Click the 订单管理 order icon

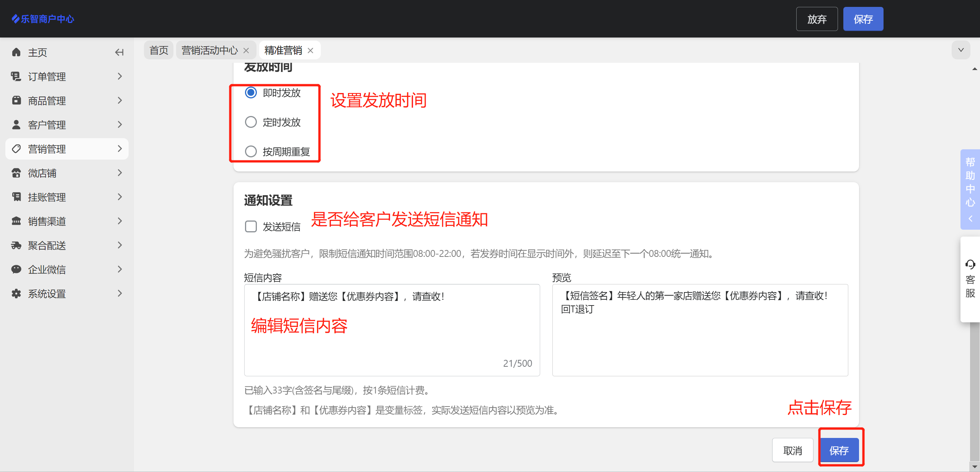point(16,77)
